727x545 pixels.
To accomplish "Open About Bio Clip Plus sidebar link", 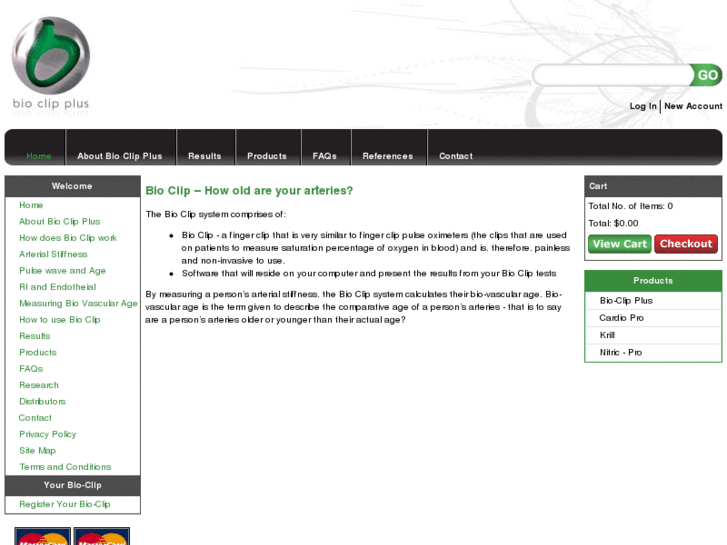I will coord(59,222).
